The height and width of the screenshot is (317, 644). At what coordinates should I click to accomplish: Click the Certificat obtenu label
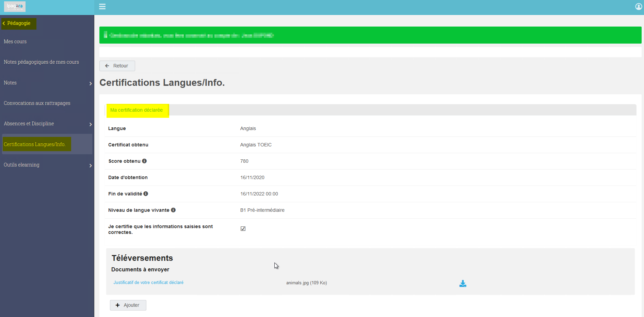(128, 145)
